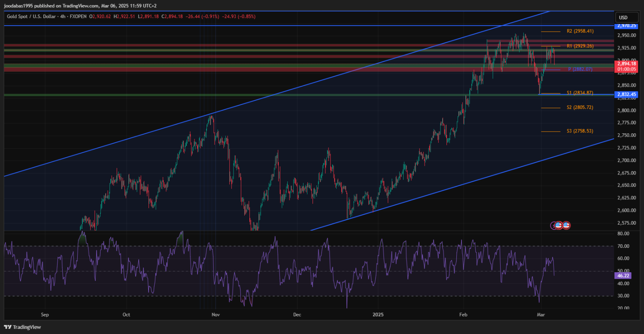The width and height of the screenshot is (644, 334).
Task: Open the USD currency dropdown
Action: [623, 18]
